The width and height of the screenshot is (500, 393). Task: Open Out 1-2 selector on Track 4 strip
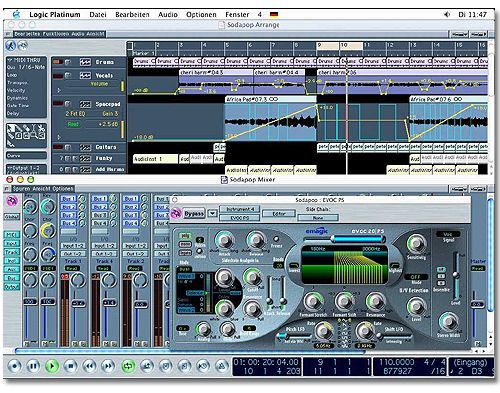coord(104,253)
